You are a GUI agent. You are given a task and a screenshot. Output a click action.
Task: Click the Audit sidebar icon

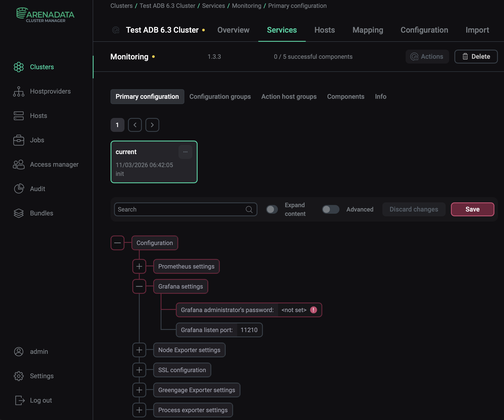(19, 189)
